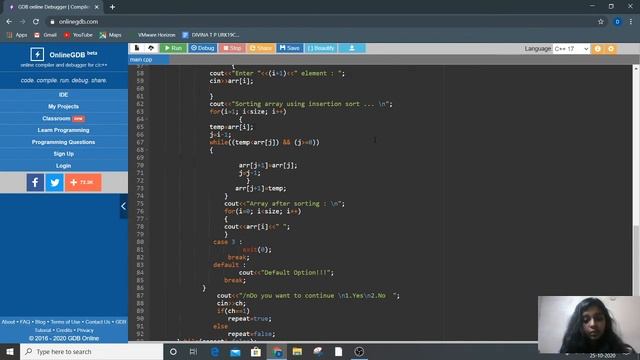Open Programming Questions in the sidebar

point(63,142)
